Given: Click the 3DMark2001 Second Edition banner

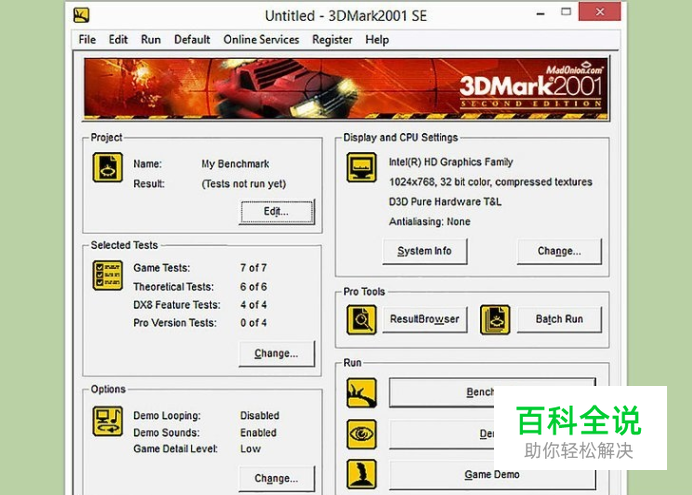Looking at the screenshot, I should point(346,89).
